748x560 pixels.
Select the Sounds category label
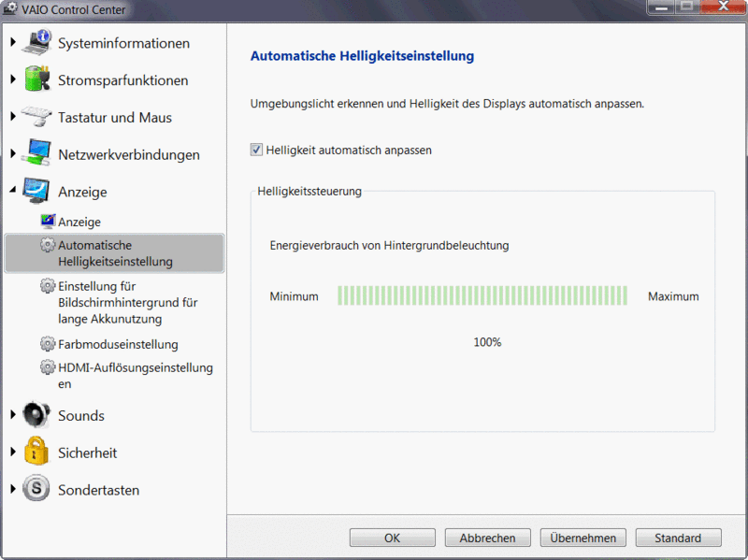pyautogui.click(x=81, y=415)
